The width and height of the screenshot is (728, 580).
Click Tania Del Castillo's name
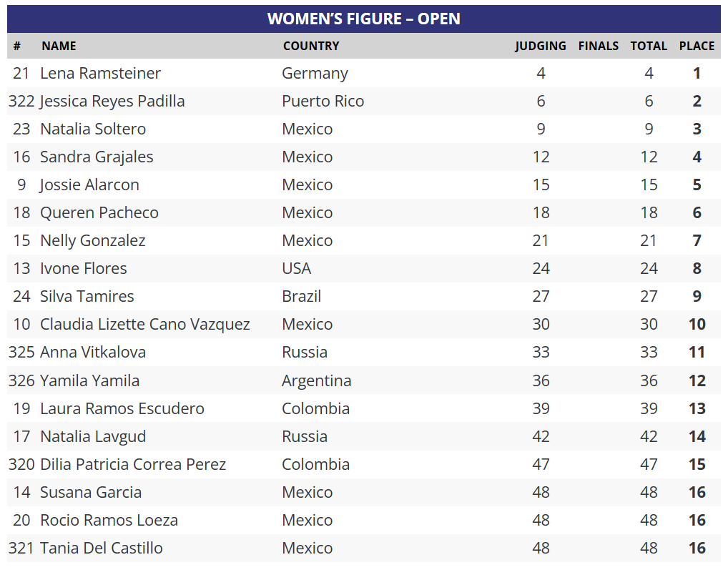coord(102,548)
